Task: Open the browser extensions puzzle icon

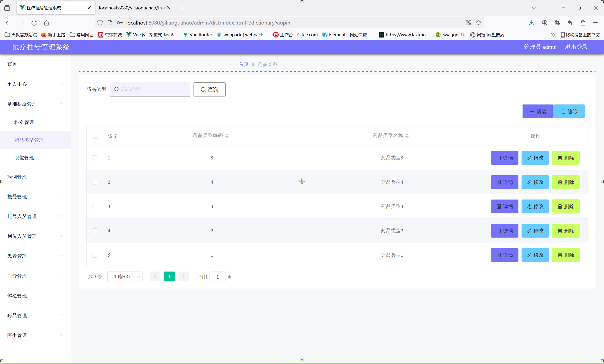Action: click(x=583, y=23)
